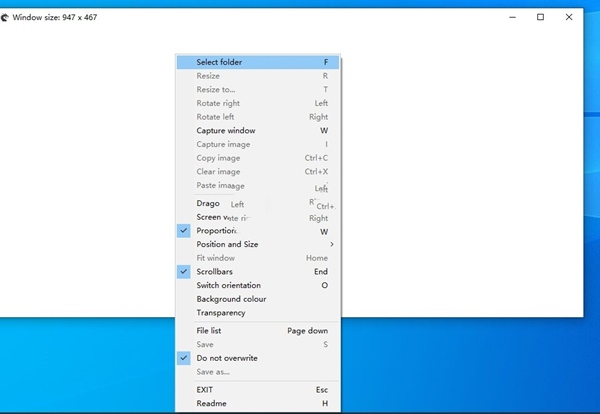Toggle the Scrollbars checkmark option
The height and width of the screenshot is (414, 600).
coord(214,271)
